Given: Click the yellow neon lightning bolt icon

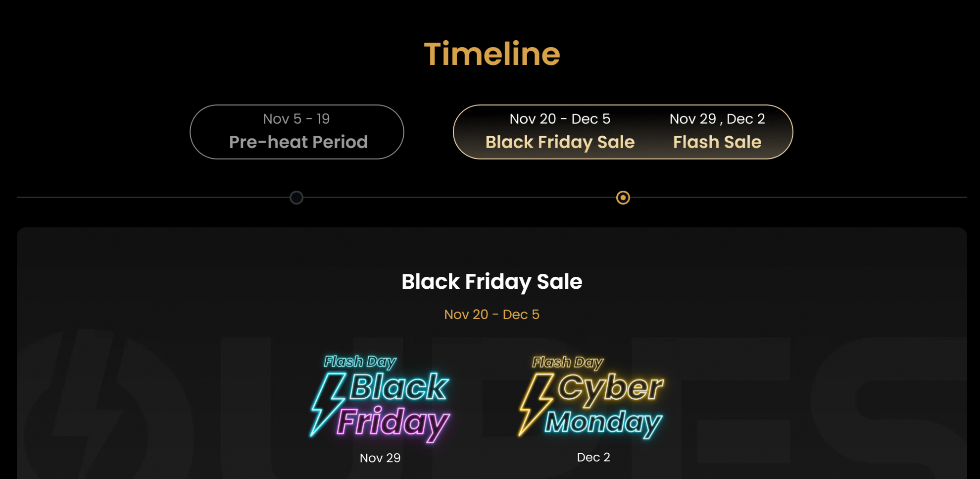Looking at the screenshot, I should (x=535, y=404).
